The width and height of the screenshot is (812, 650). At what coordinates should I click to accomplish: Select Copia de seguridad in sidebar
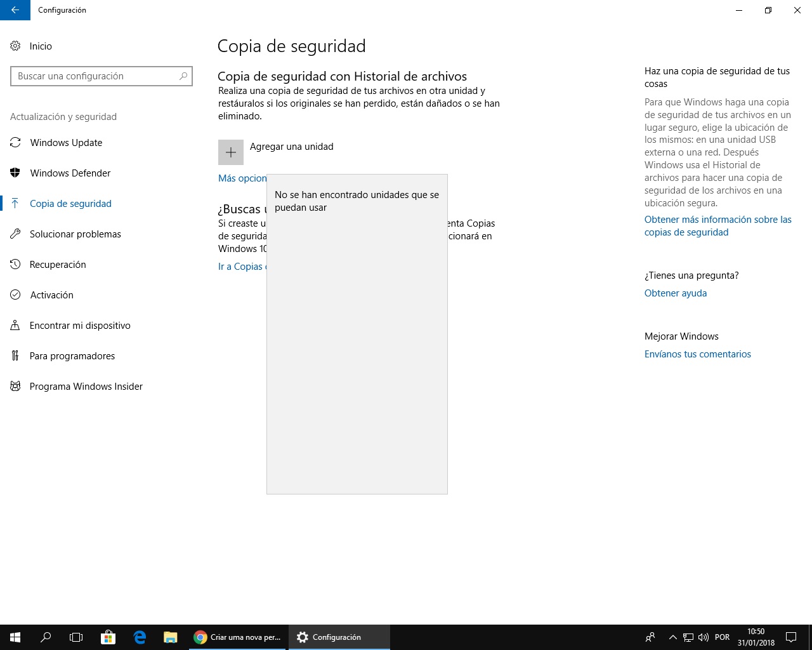point(70,204)
